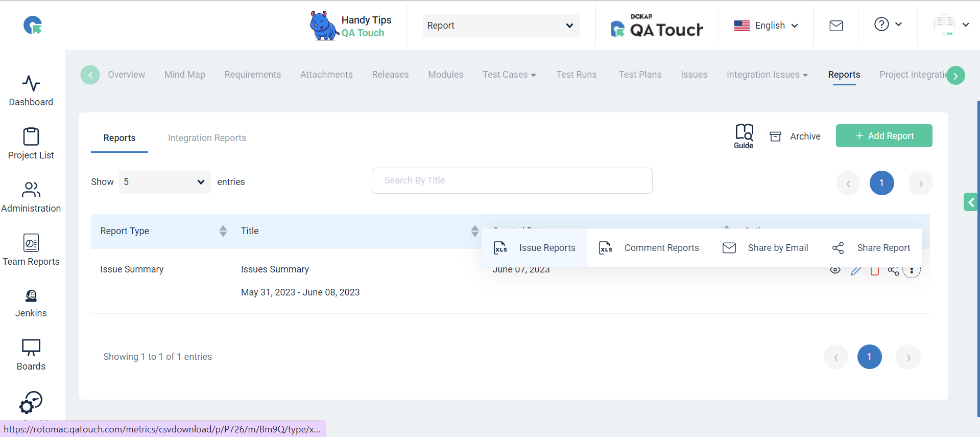
Task: Choose Share by Email in menu
Action: [765, 248]
